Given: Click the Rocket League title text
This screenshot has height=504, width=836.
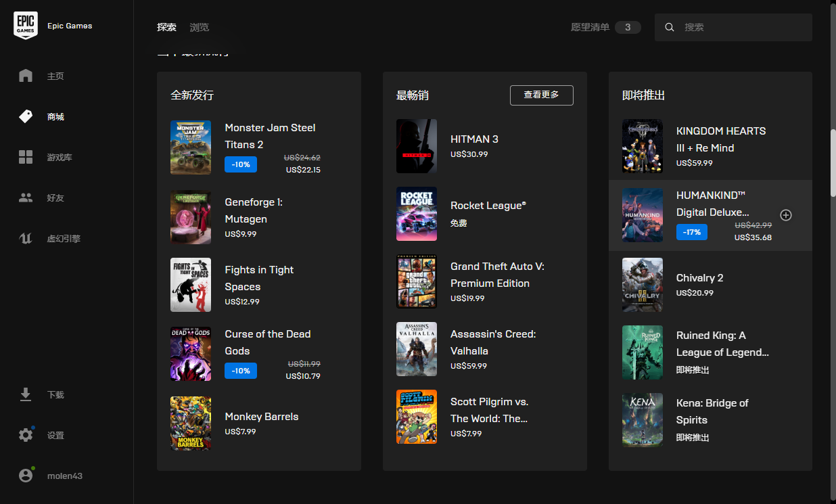Looking at the screenshot, I should 488,206.
